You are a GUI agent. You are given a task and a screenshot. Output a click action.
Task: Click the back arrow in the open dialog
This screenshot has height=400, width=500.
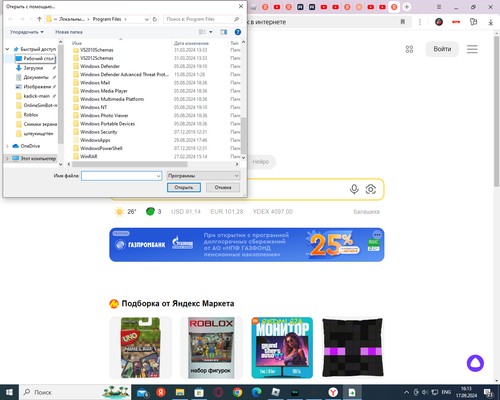pyautogui.click(x=11, y=19)
